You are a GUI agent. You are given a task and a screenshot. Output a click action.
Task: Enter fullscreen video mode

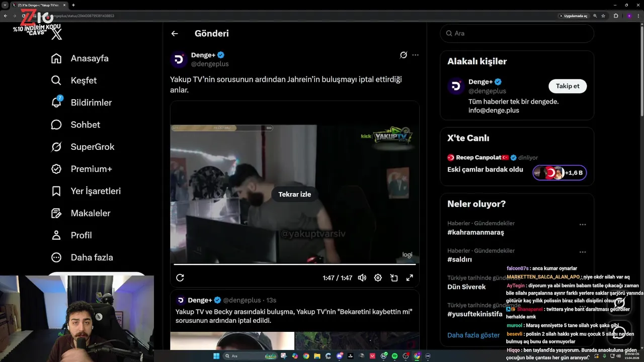click(410, 278)
